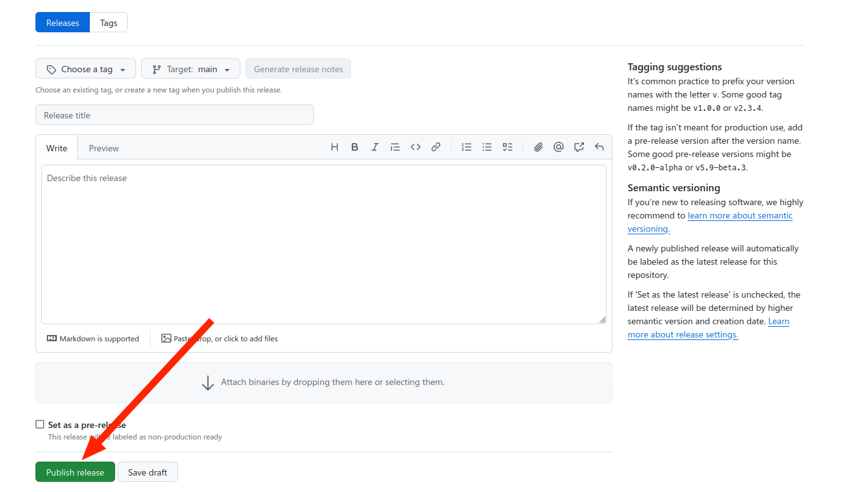The height and width of the screenshot is (492, 868).
Task: Click the Release title input field
Action: [x=174, y=115]
